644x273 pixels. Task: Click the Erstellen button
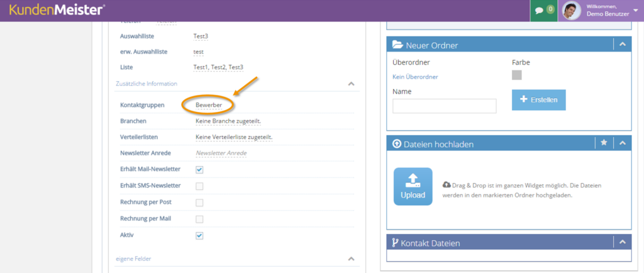pyautogui.click(x=538, y=100)
